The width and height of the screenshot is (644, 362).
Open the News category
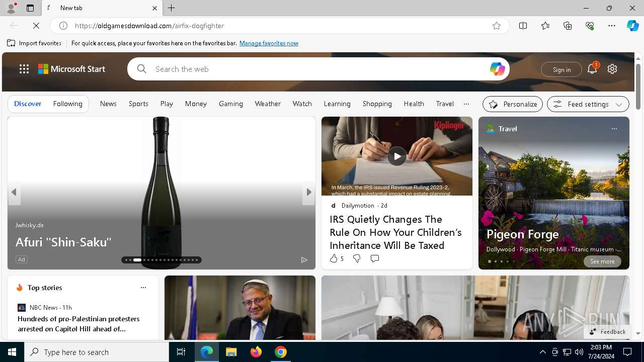(x=108, y=104)
